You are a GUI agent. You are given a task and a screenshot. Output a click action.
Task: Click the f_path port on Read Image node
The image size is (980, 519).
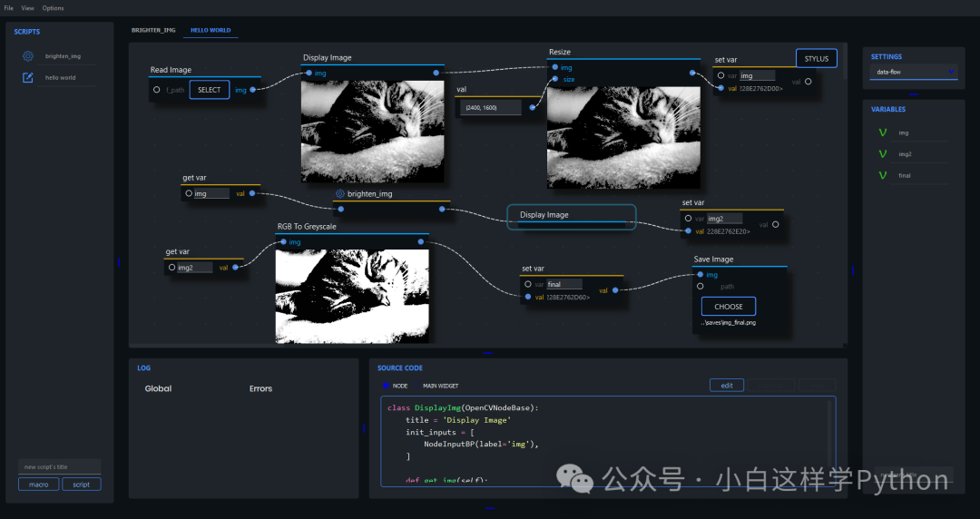(157, 90)
